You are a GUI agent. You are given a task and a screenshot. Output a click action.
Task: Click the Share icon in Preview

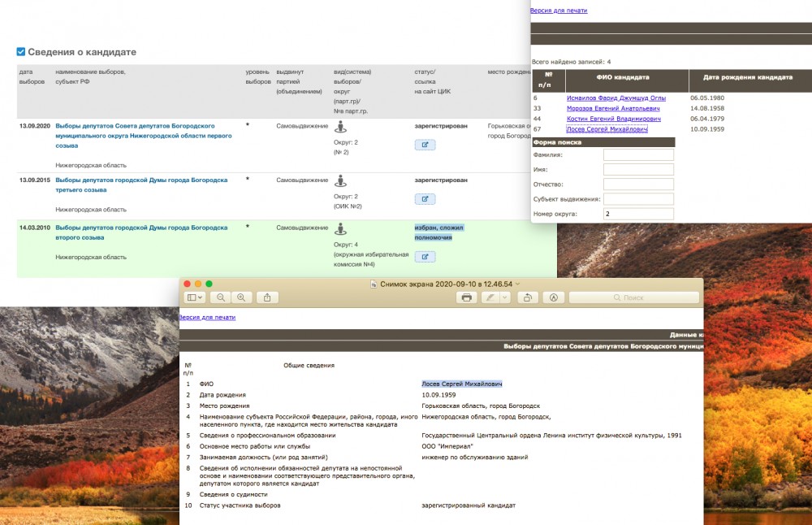tap(267, 298)
